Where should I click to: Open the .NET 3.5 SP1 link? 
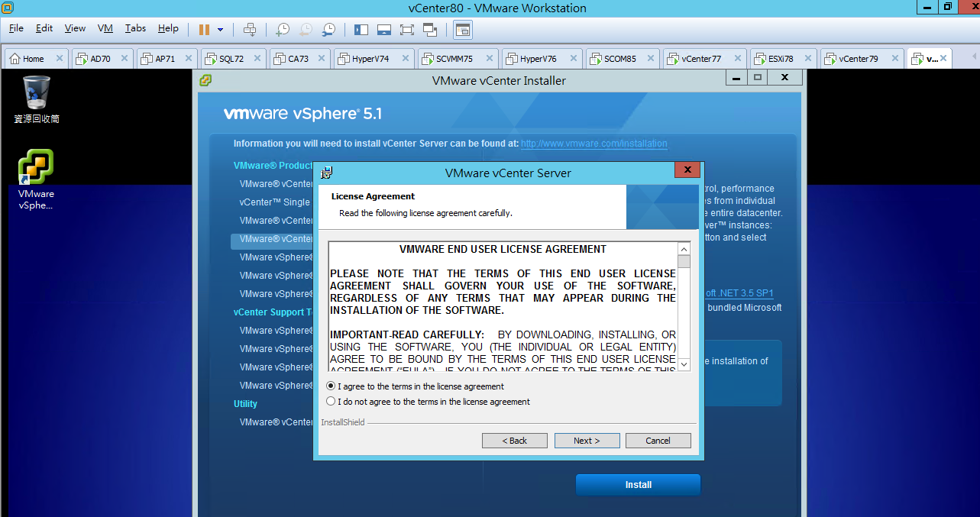click(738, 293)
